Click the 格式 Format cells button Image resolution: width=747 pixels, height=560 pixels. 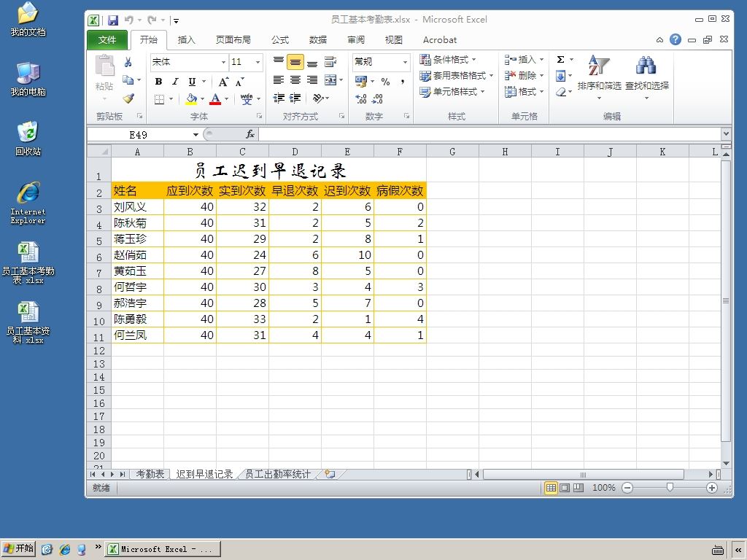coord(524,91)
